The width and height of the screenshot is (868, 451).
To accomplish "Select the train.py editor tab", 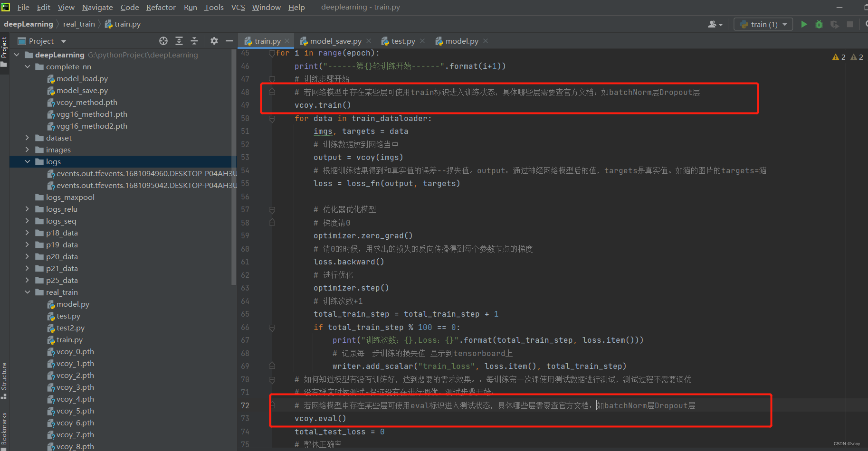I will pos(267,41).
